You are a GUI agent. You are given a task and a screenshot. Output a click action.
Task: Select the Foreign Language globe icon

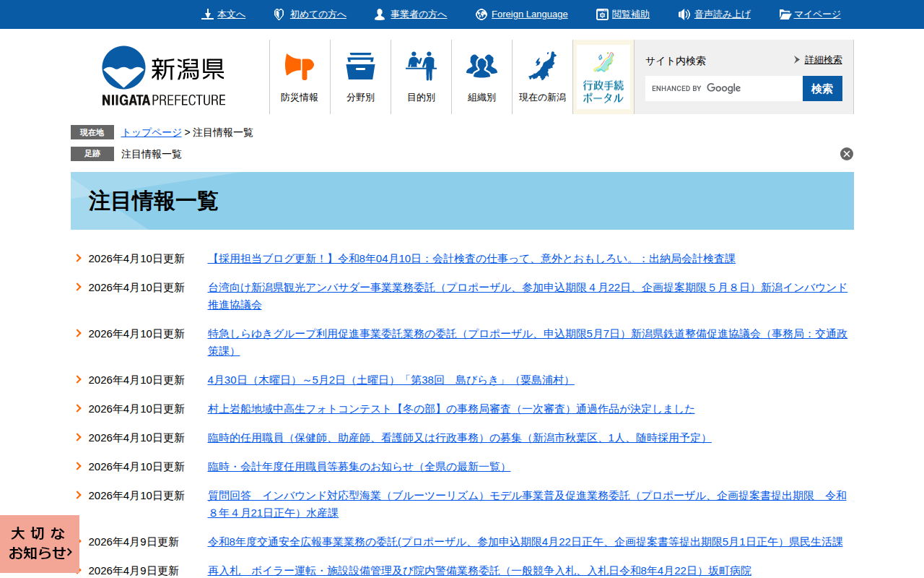point(481,13)
